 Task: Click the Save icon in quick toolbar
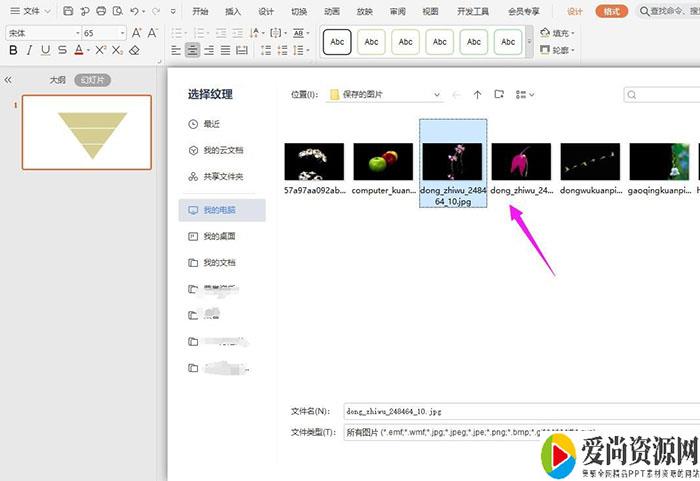coord(67,11)
